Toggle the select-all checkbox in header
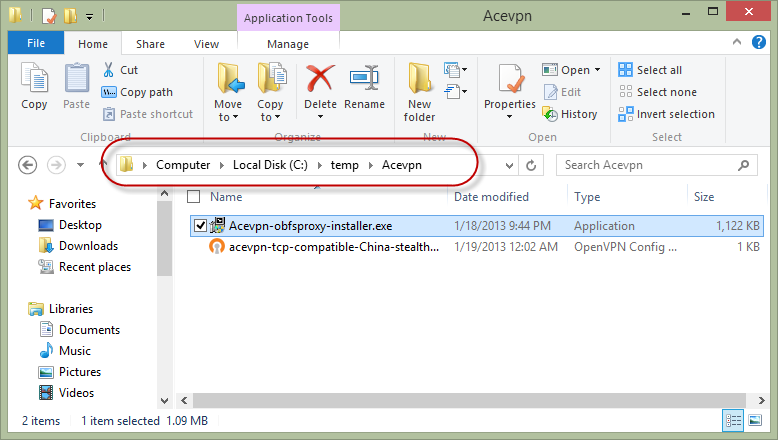Viewport: 778px width, 440px height. coord(194,197)
